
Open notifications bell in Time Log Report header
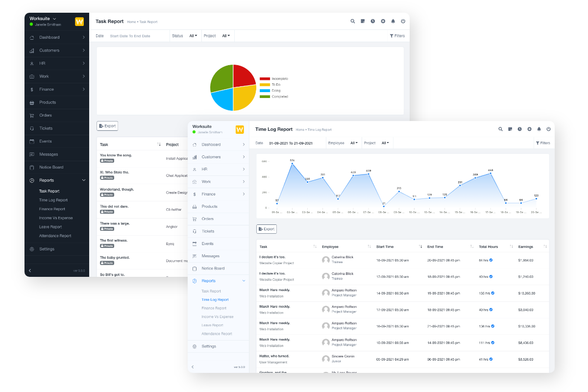pyautogui.click(x=539, y=129)
